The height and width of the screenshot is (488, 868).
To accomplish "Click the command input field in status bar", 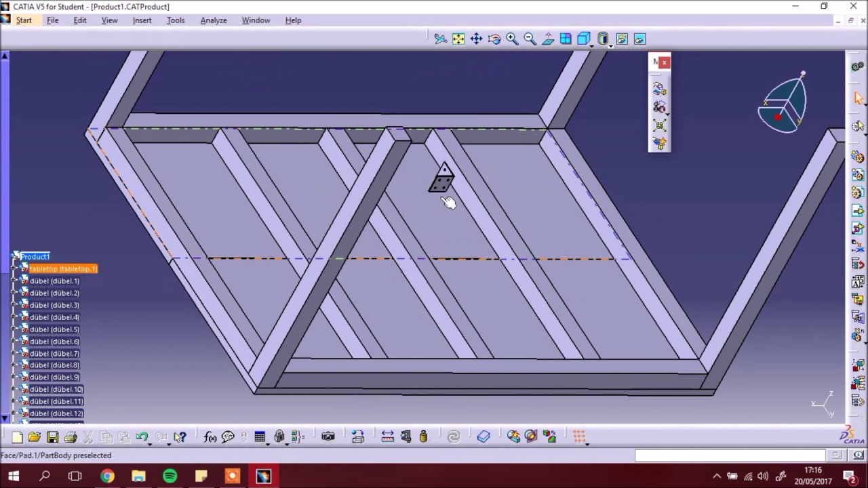I will [x=730, y=455].
